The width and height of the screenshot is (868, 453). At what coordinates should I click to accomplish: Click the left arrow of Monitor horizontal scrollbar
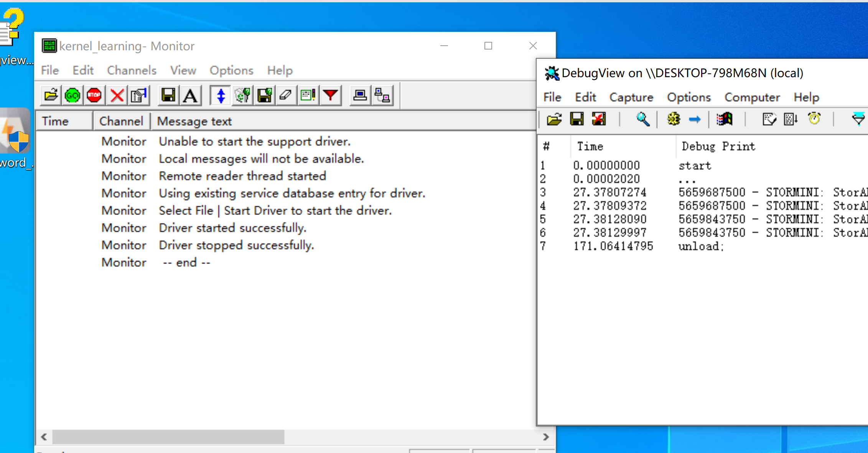click(44, 437)
